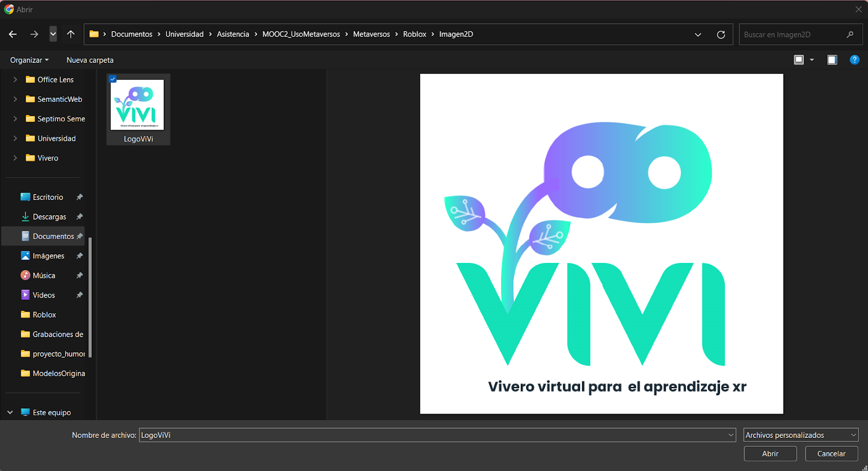The image size is (868, 471).
Task: Uncheck the LogoViVi file checkbox
Action: coord(113,79)
